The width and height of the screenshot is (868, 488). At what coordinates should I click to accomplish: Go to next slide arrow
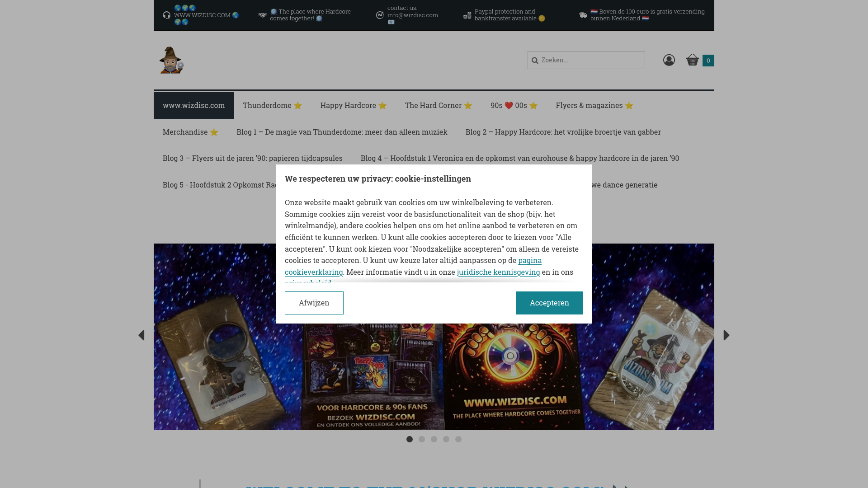pos(726,335)
